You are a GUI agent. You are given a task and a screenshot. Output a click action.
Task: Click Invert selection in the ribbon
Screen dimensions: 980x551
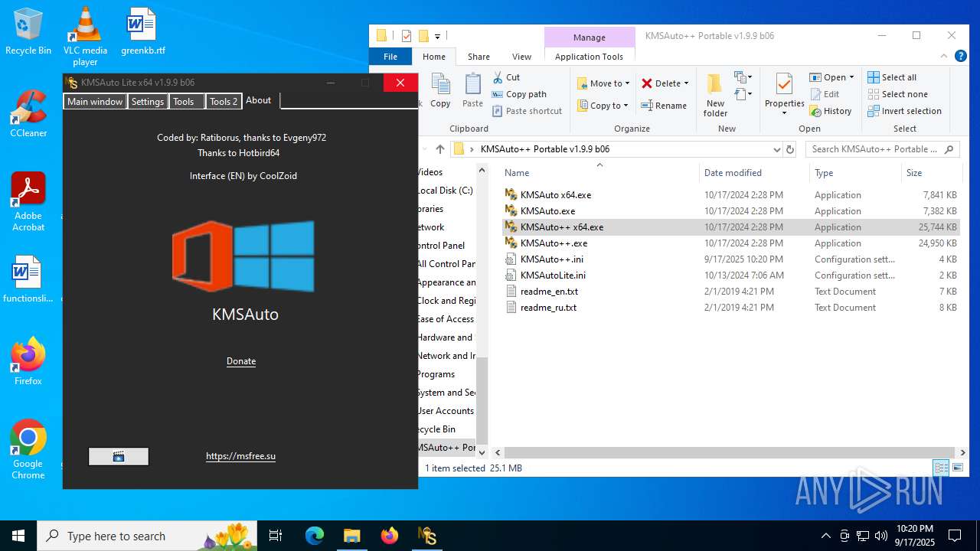coord(904,111)
